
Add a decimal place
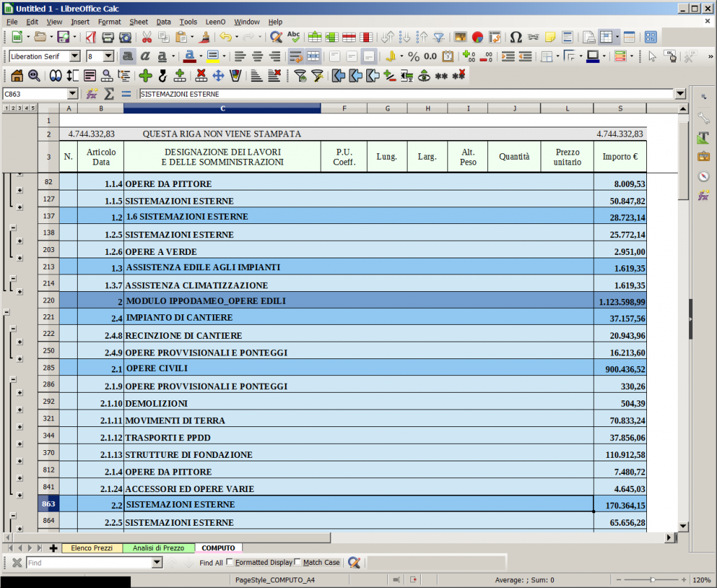coord(468,56)
